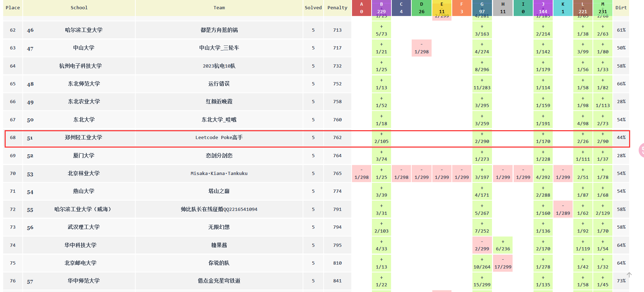The image size is (644, 292).
Task: Click 借点金充星穹铁道 G cell 15/299
Action: click(482, 281)
